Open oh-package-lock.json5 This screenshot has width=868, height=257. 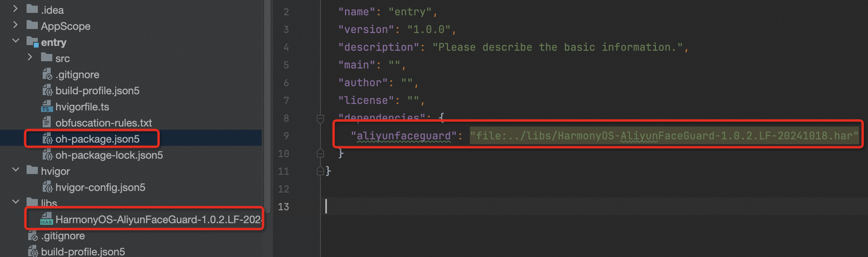pyautogui.click(x=109, y=155)
